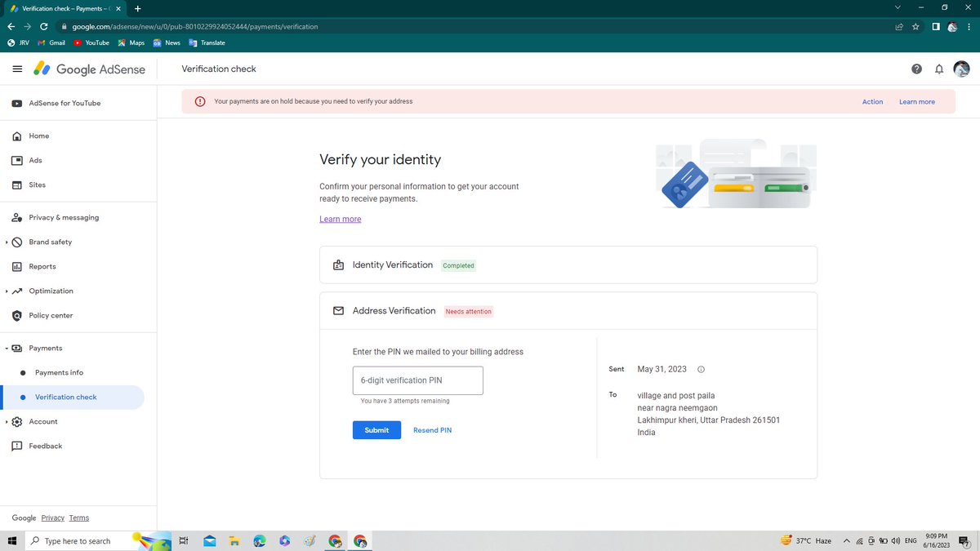Select Verification check in the sidebar
The height and width of the screenshot is (551, 980).
(73, 398)
